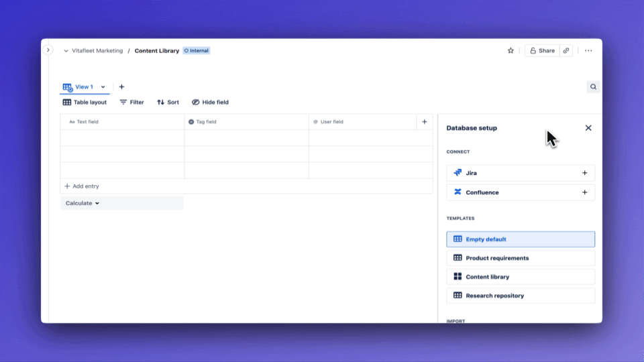The height and width of the screenshot is (362, 644).
Task: Click the Internal access badge
Action: click(x=197, y=51)
